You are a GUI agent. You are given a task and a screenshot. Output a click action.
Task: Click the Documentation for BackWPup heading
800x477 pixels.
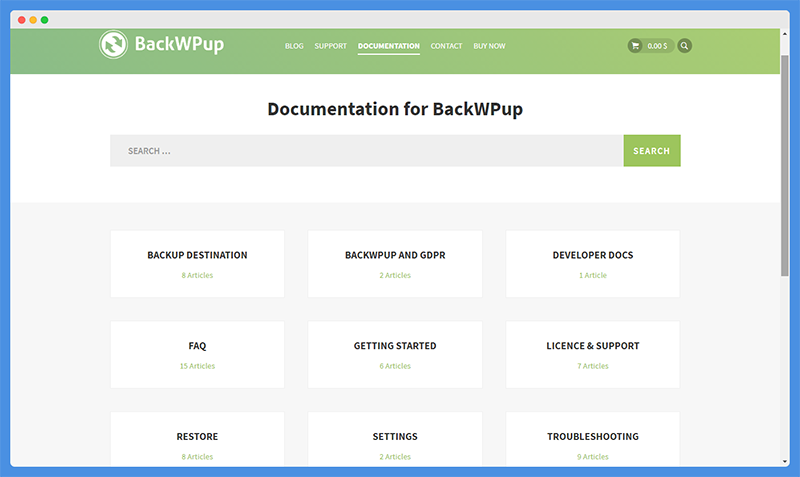[x=395, y=109]
